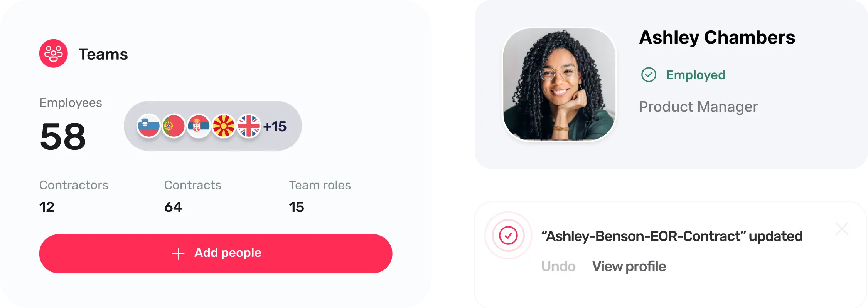Open Ashley Chambers profile photo
Image resolution: width=868 pixels, height=308 pixels.
point(560,84)
